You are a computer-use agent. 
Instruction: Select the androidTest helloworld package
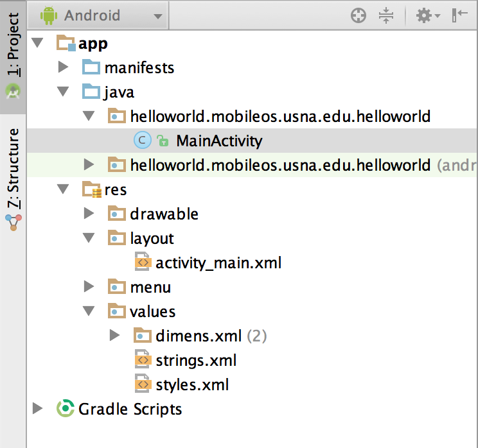279,165
